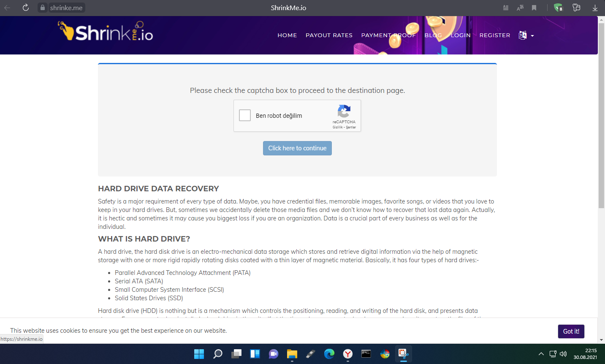Open the REGISTER menu item

tap(495, 35)
